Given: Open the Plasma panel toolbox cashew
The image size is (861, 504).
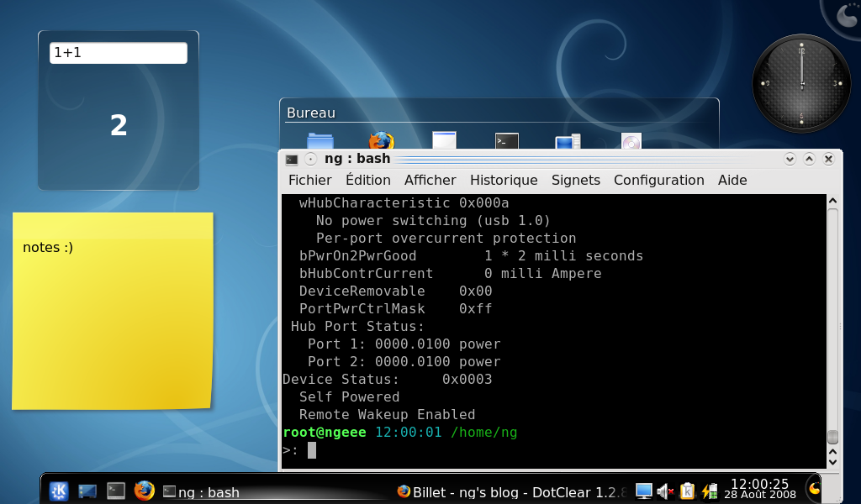Looking at the screenshot, I should tap(814, 488).
